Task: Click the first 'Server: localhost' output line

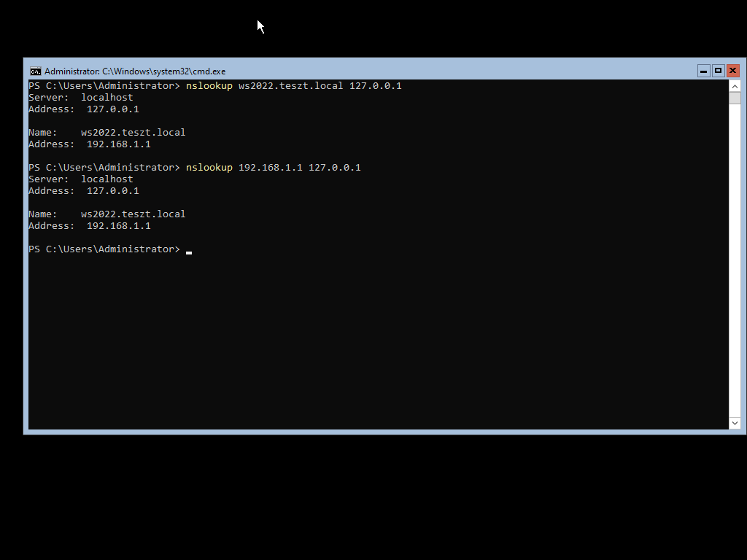Action: [x=81, y=98]
